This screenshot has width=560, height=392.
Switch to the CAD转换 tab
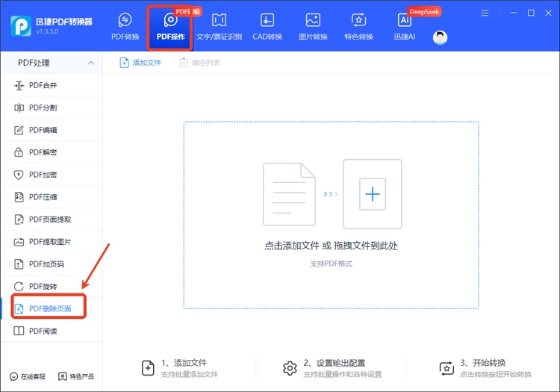pyautogui.click(x=267, y=27)
